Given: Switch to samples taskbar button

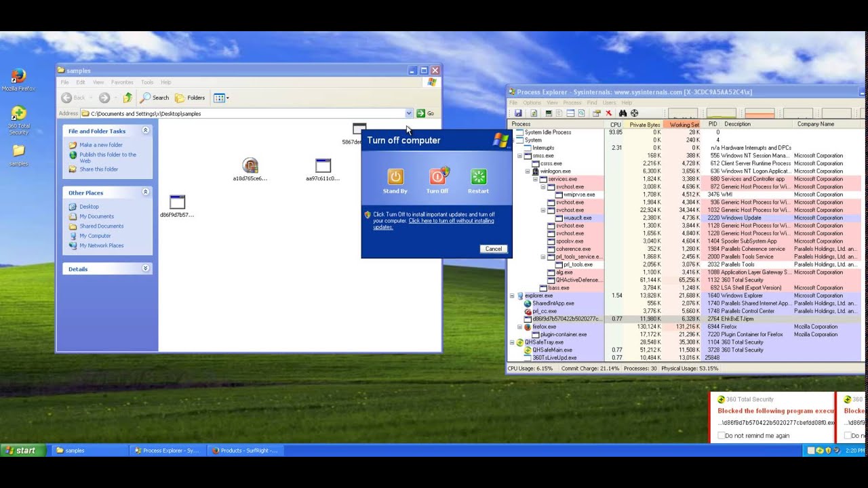Looking at the screenshot, I should pos(88,450).
